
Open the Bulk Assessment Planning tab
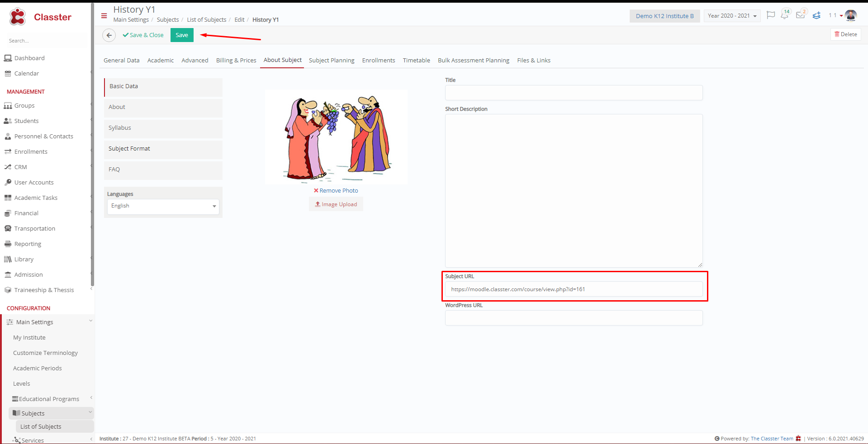pos(474,60)
